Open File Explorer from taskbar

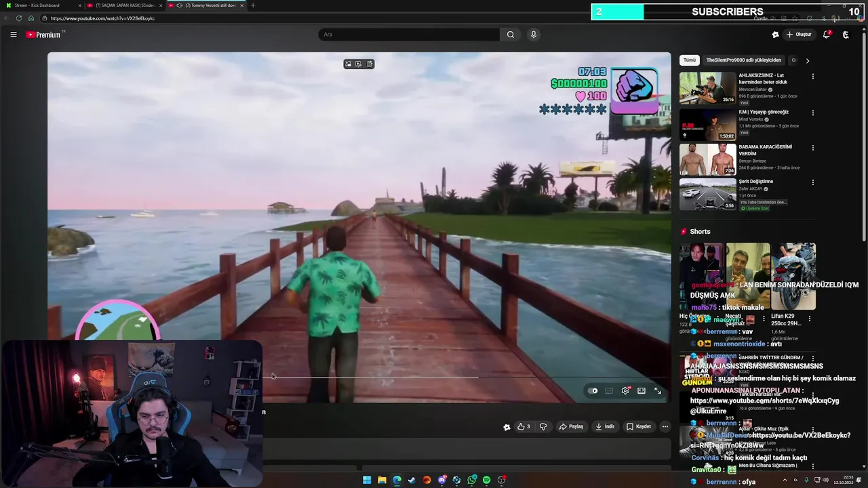[x=382, y=480]
